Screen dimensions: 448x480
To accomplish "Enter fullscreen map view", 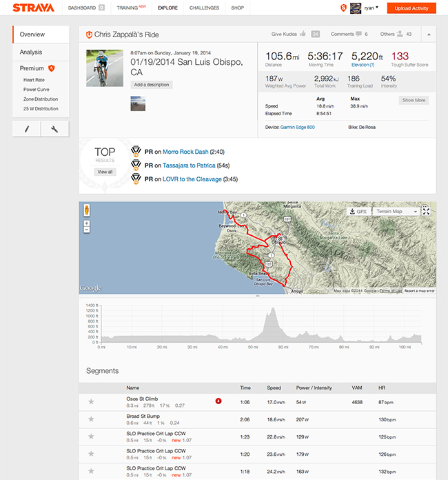I will (427, 211).
